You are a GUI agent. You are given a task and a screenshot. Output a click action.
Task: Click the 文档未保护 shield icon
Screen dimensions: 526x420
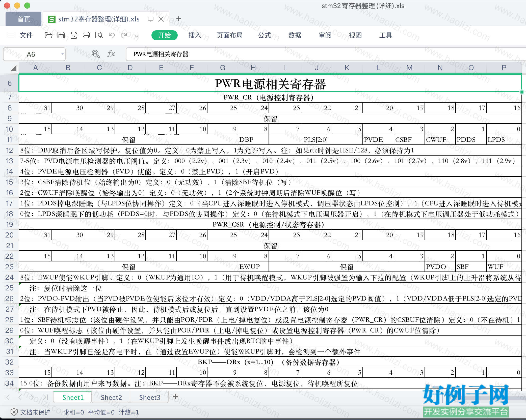[x=14, y=412]
